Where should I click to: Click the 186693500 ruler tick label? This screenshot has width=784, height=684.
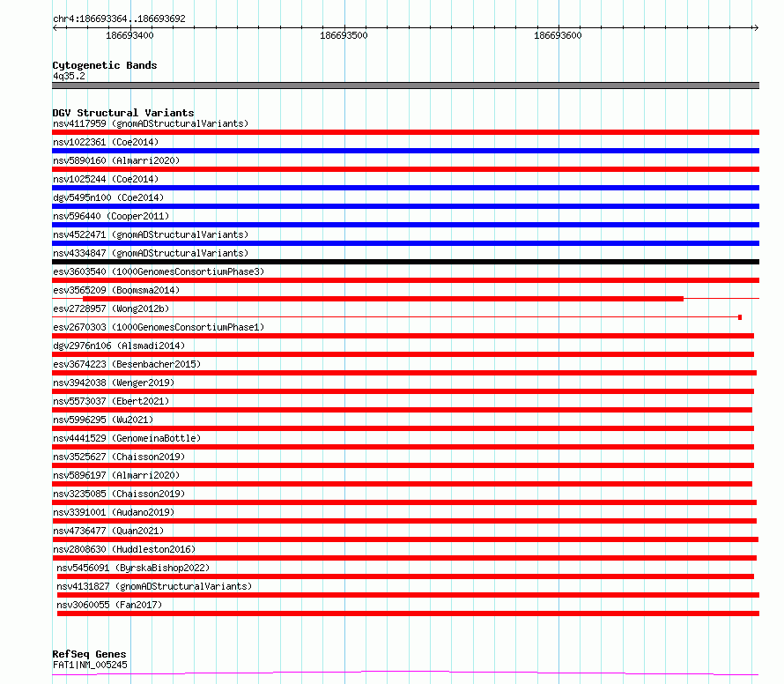point(344,35)
